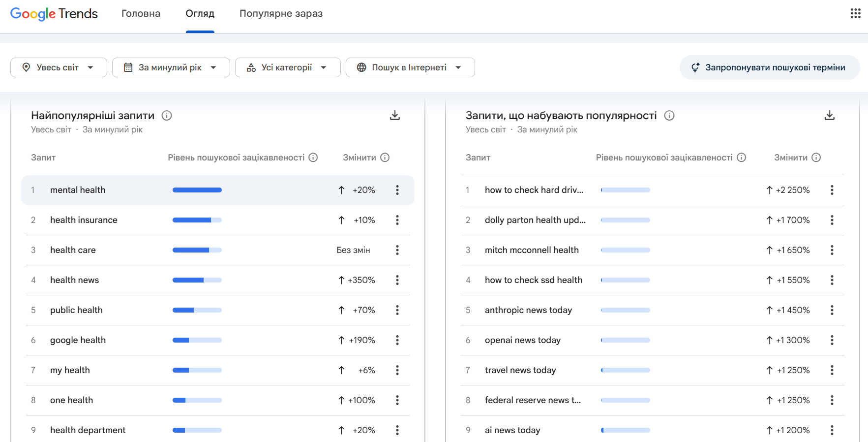The height and width of the screenshot is (442, 868).
Task: Open more options for travel news today row
Action: tap(832, 370)
